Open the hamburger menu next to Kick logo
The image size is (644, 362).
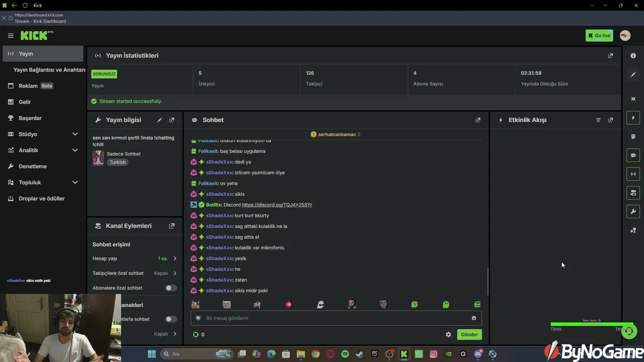click(11, 36)
